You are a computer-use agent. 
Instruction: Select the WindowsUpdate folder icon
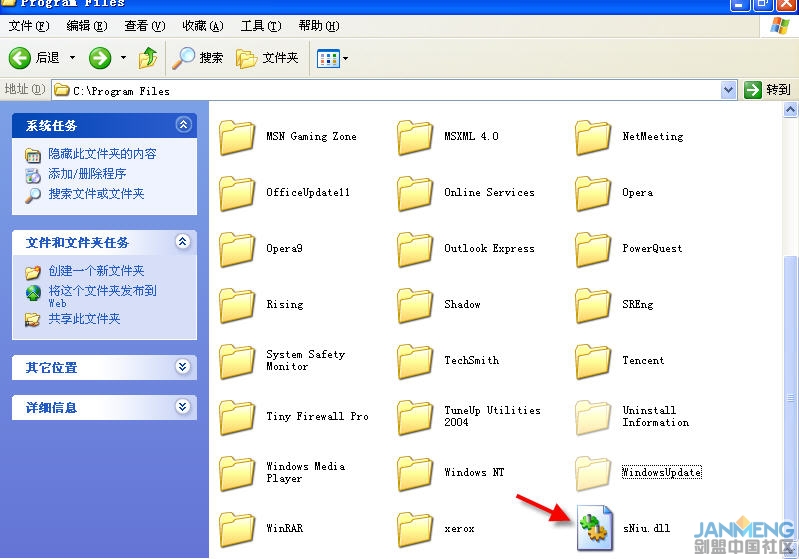(x=593, y=474)
